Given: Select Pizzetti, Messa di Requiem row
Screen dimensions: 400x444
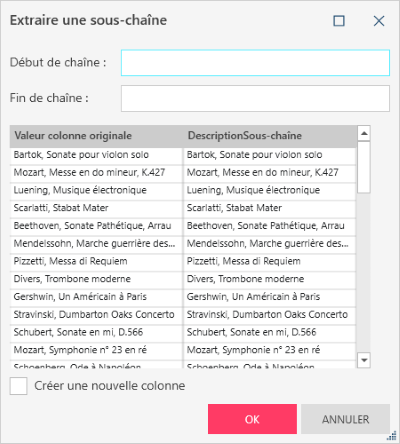Looking at the screenshot, I should (x=183, y=261).
